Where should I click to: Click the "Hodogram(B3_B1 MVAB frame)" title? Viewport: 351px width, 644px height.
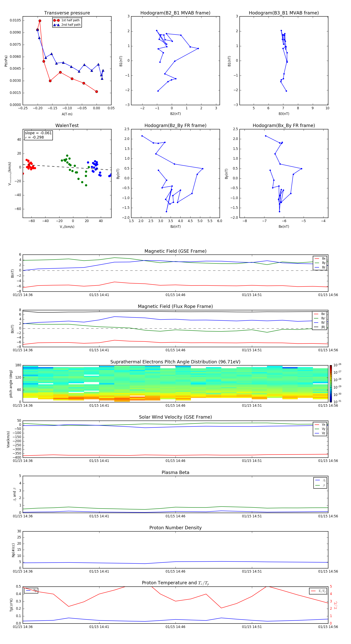tap(284, 13)
